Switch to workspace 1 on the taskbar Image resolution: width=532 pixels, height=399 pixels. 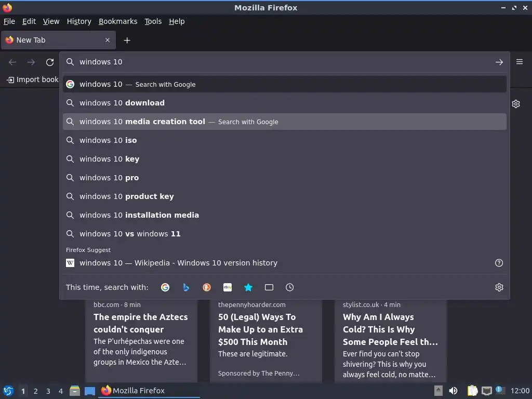point(23,391)
